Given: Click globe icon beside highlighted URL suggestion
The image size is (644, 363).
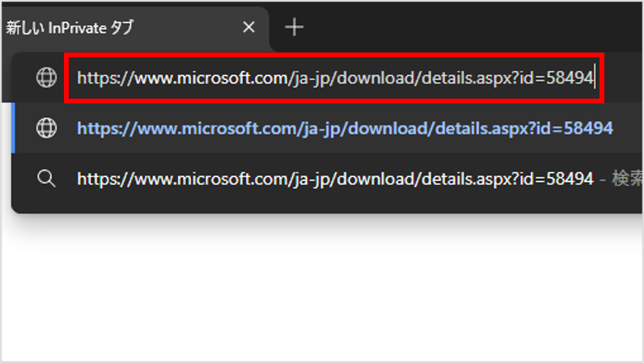Looking at the screenshot, I should [x=47, y=129].
